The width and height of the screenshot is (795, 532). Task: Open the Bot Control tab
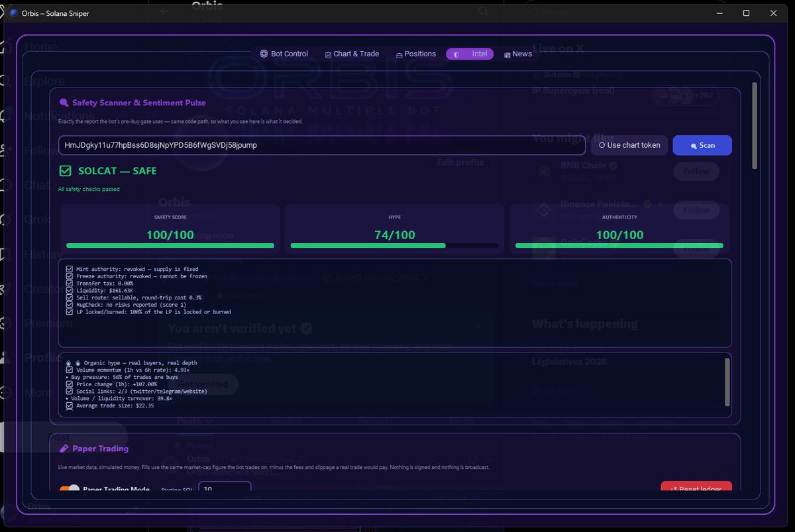point(284,54)
